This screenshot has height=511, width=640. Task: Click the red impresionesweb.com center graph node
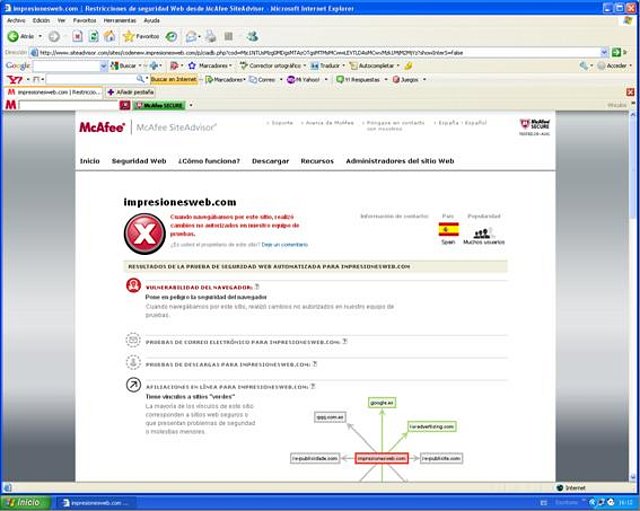[382, 459]
